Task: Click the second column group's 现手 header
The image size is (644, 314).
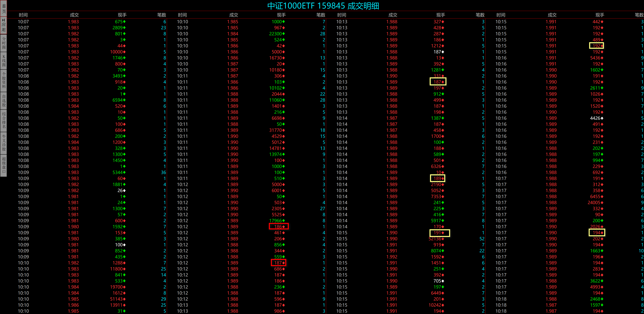Action: click(x=281, y=15)
